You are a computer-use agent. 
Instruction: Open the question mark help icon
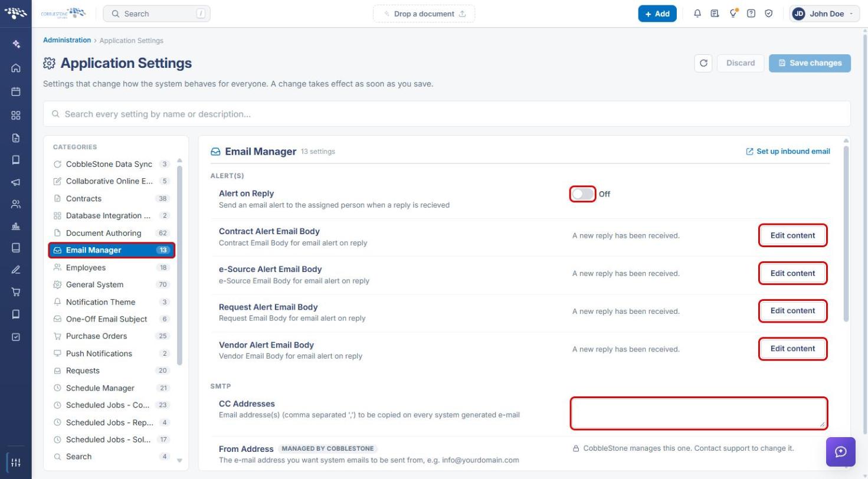(x=751, y=14)
